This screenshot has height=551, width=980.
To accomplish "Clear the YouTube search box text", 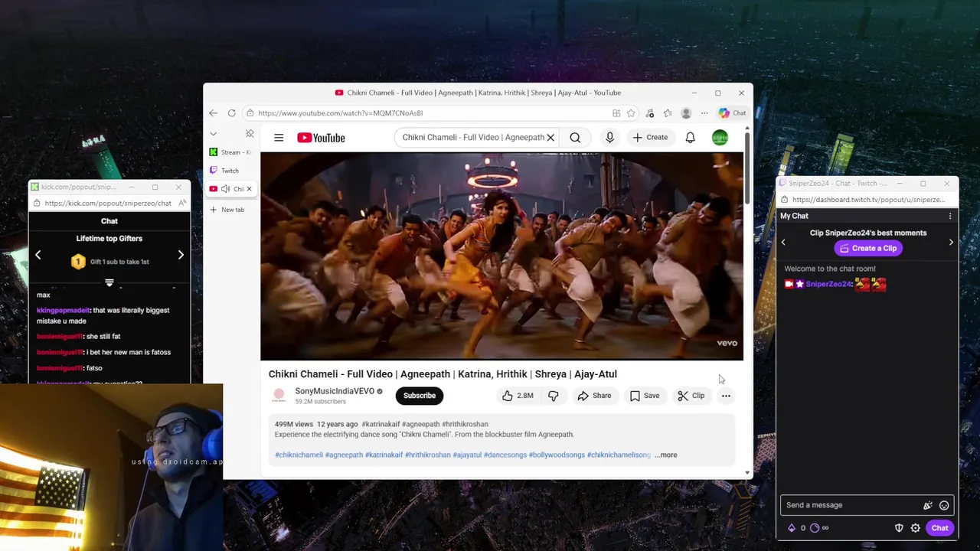I will coord(550,138).
